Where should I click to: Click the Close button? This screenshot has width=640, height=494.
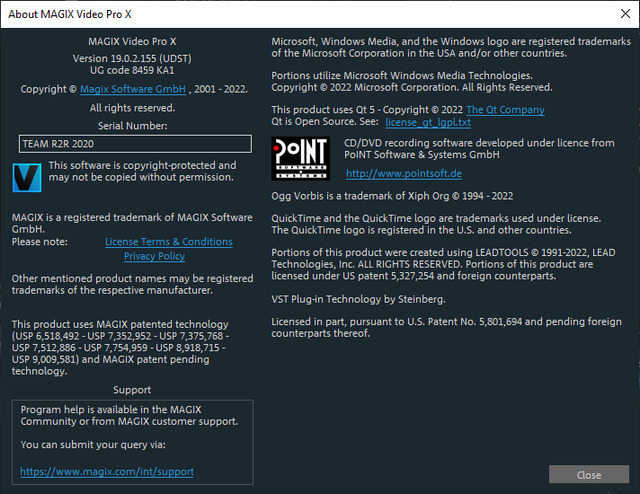pyautogui.click(x=589, y=475)
